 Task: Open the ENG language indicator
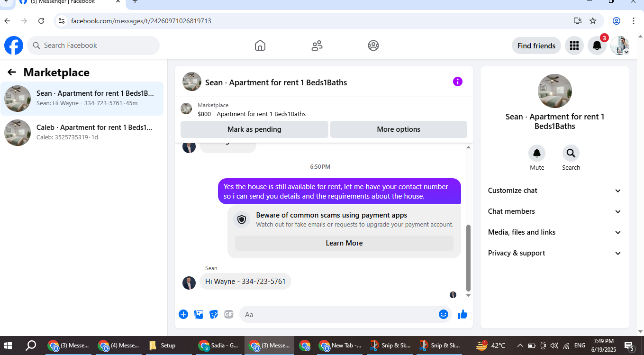(580, 346)
